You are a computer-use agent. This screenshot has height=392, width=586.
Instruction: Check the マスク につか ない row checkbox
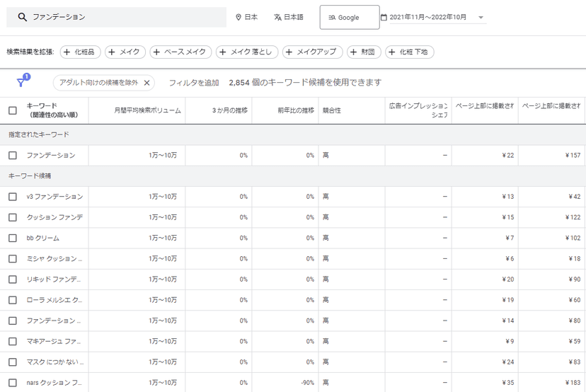[13, 362]
